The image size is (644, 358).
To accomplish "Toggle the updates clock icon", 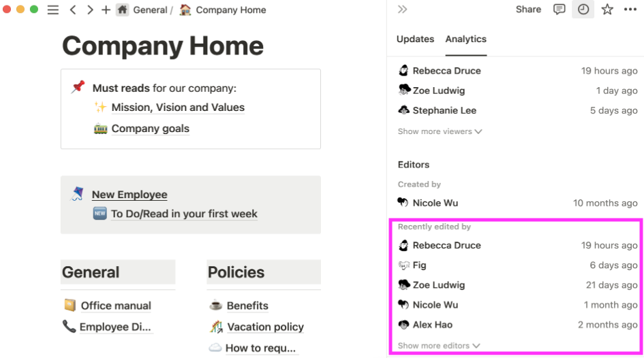I will click(583, 10).
